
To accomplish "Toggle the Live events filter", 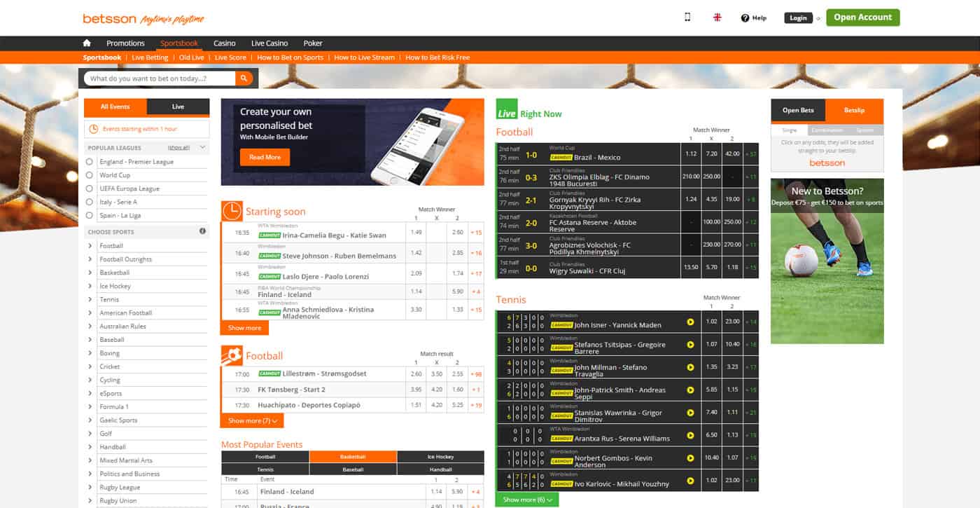I will pos(178,107).
